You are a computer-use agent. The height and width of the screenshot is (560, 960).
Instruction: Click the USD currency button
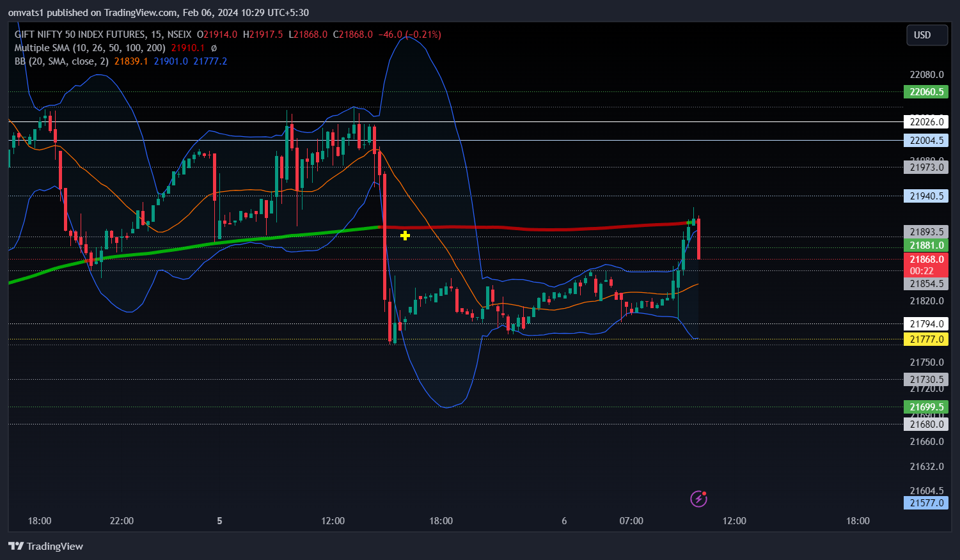tap(927, 35)
